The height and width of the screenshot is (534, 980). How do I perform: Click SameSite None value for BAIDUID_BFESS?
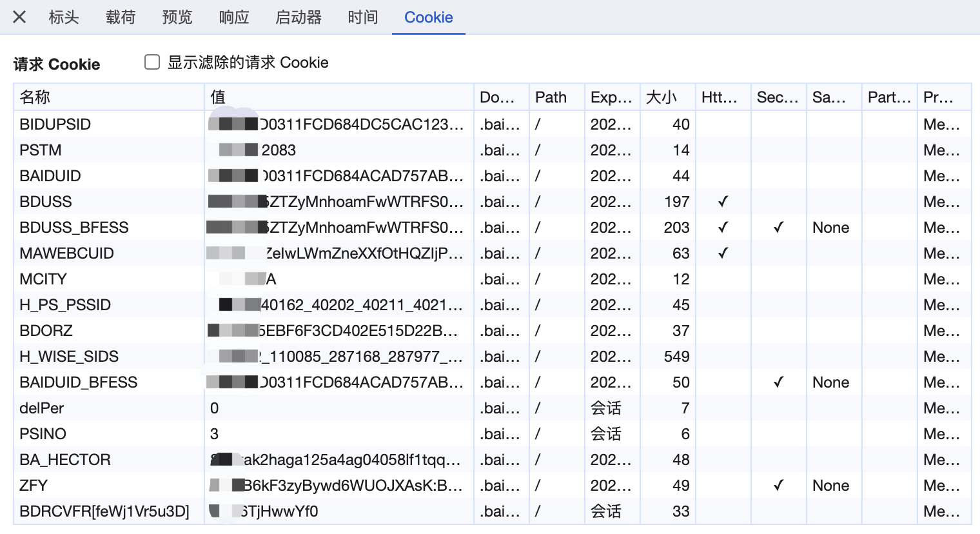click(x=830, y=382)
